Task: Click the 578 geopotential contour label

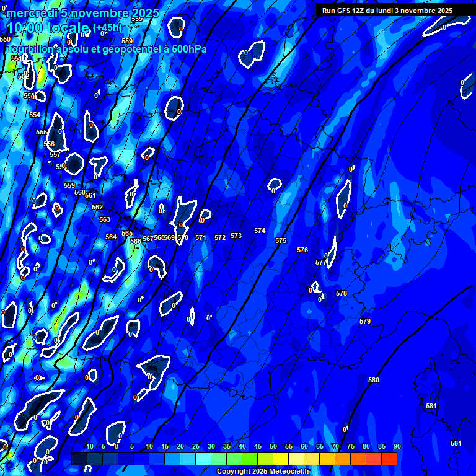Action: pos(342,293)
